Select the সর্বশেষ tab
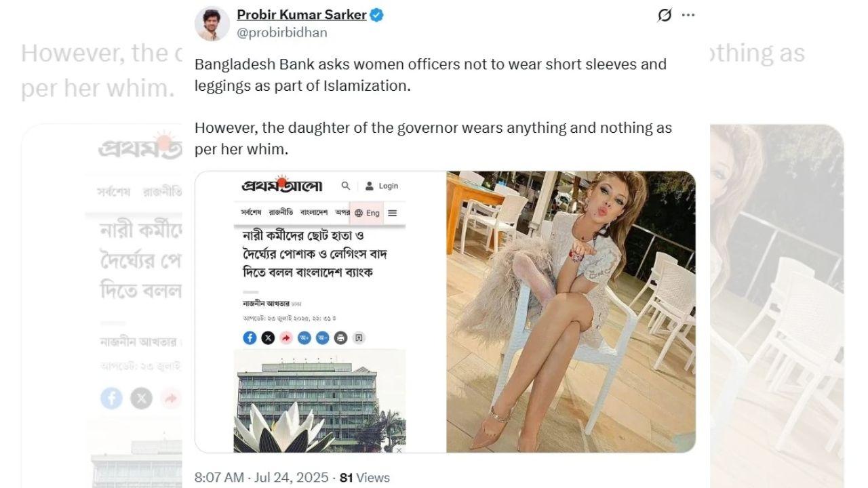The width and height of the screenshot is (868, 488). point(251,212)
